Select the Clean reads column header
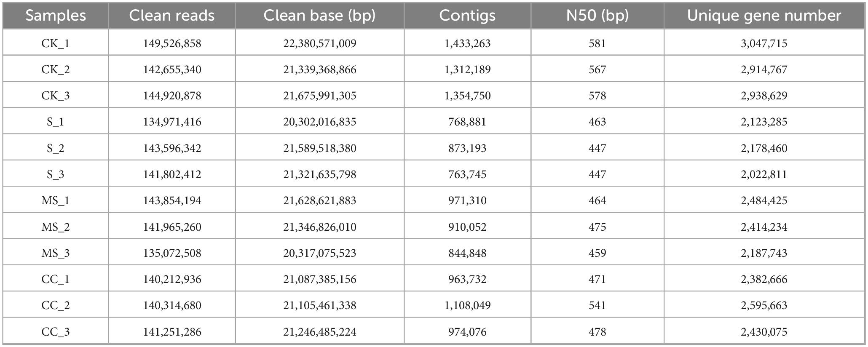868x347 pixels. [x=172, y=16]
